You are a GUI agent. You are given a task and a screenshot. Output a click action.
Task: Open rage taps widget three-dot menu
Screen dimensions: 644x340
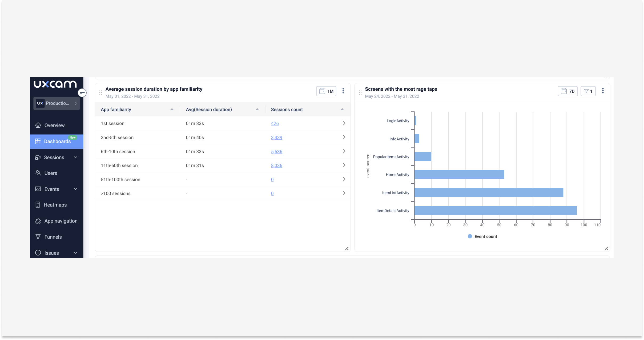(603, 91)
